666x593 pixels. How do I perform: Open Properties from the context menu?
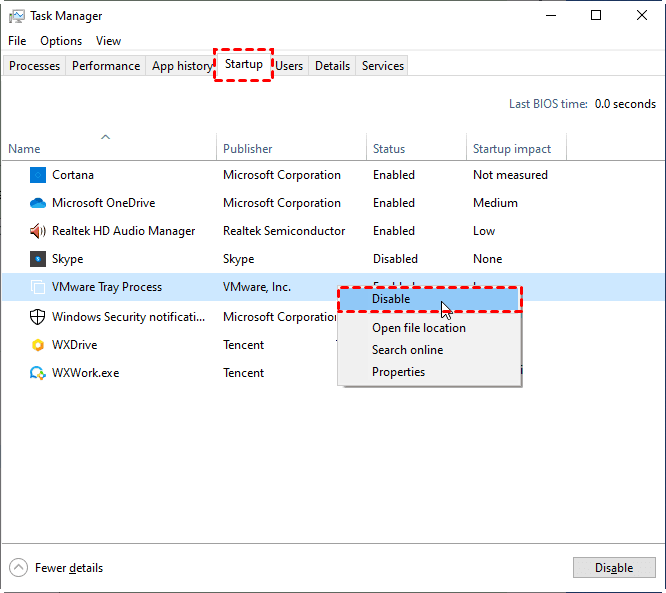(398, 372)
